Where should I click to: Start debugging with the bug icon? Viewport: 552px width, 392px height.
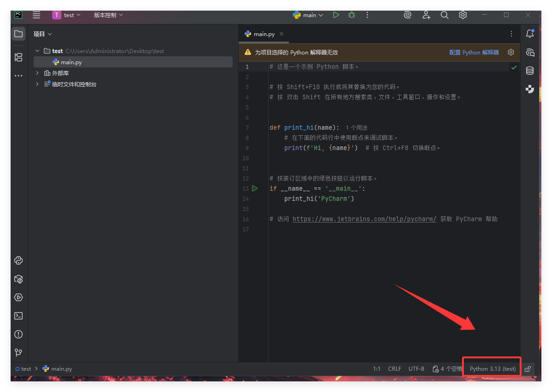(x=351, y=15)
